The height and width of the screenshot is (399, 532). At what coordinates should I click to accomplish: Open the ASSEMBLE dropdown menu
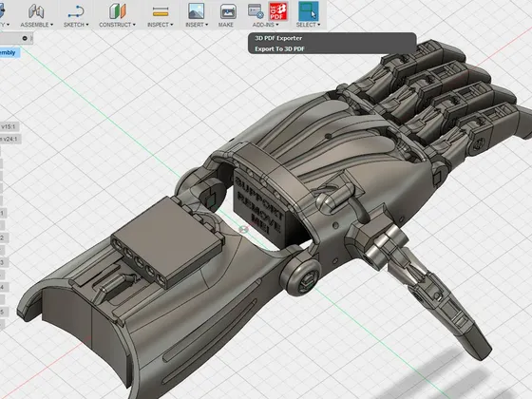tap(37, 25)
